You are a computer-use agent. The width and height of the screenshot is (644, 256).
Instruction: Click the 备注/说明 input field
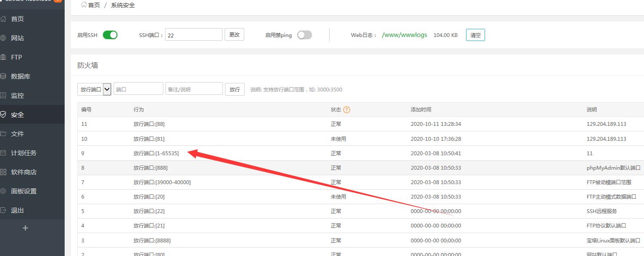(194, 89)
